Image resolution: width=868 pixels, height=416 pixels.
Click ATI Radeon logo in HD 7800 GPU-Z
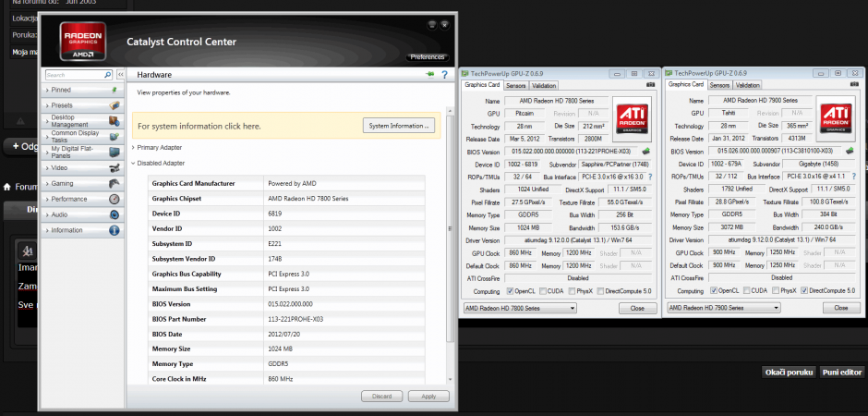[632, 118]
